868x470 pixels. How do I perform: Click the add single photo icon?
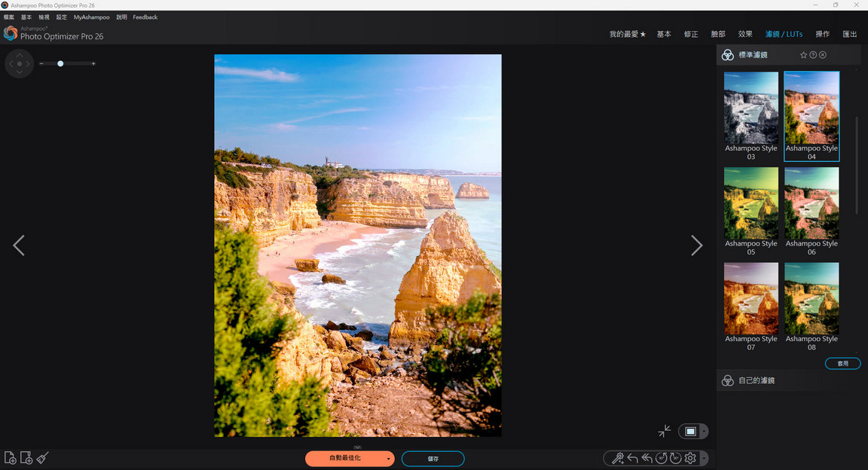[10, 458]
